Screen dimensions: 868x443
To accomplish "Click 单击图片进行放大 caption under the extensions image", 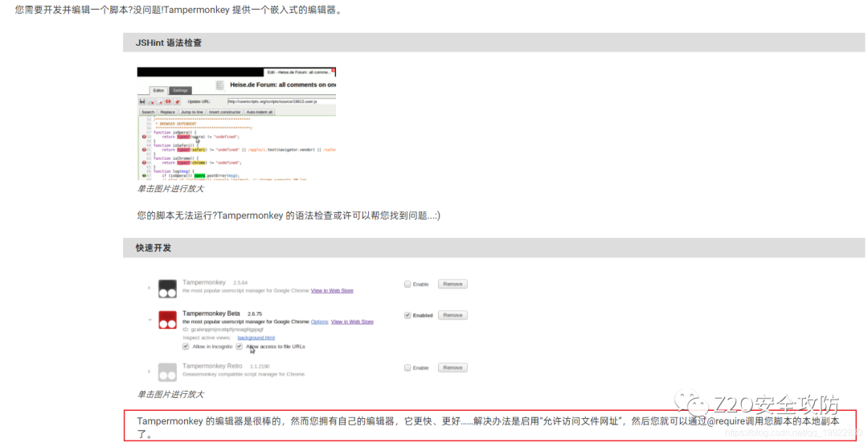I will pyautogui.click(x=170, y=394).
